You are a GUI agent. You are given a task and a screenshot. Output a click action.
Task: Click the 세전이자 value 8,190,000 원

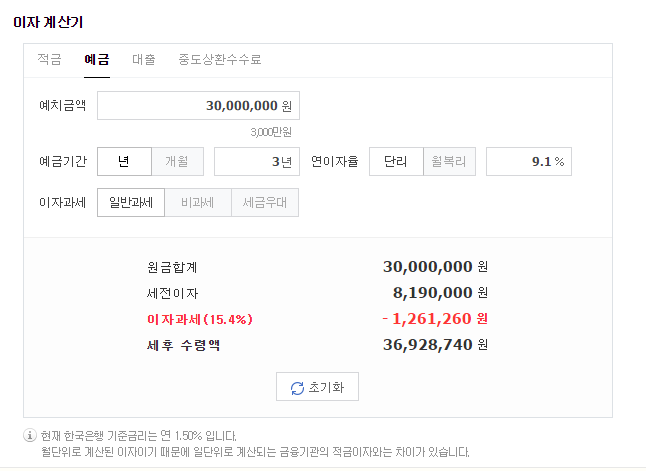(x=440, y=293)
